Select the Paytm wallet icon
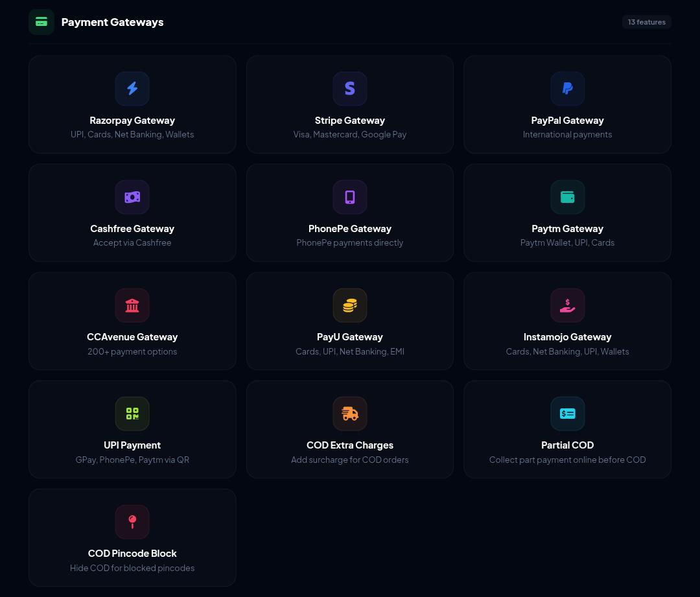Viewport: 700px width, 597px height. (x=567, y=197)
